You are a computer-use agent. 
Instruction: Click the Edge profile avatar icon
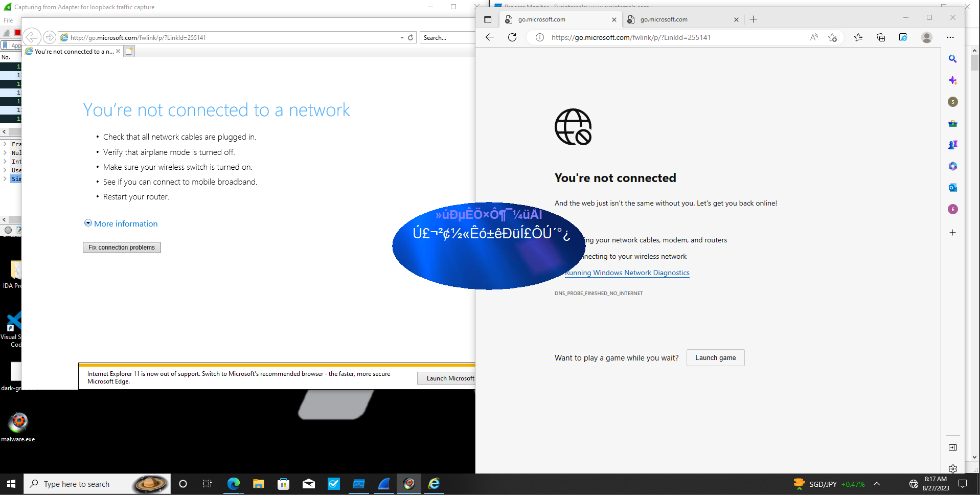(926, 37)
